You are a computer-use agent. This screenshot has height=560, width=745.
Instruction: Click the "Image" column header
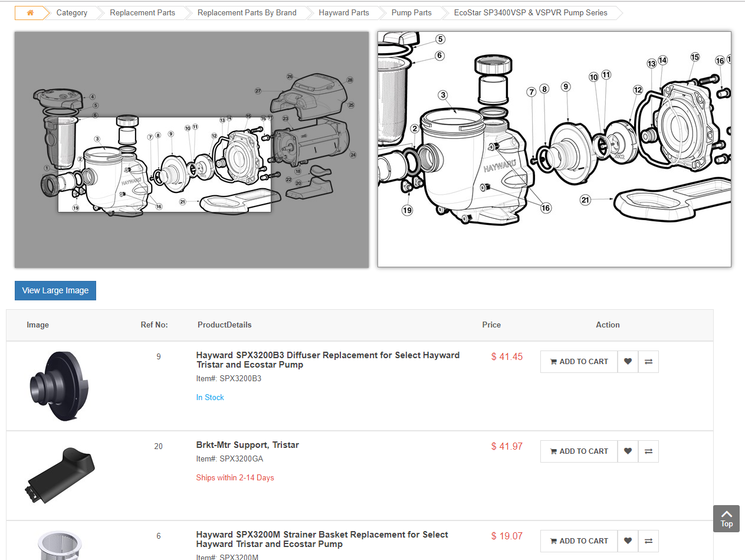pos(38,325)
